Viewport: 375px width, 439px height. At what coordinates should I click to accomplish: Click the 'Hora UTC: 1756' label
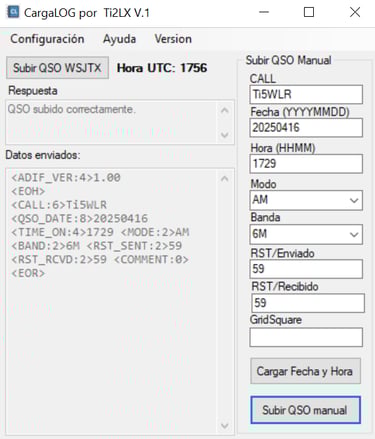point(162,68)
